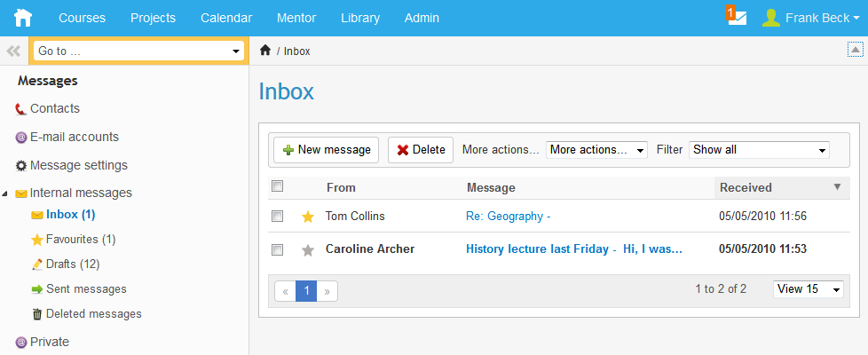The image size is (868, 355).
Task: Open the unread messages envelope notification
Action: click(737, 18)
